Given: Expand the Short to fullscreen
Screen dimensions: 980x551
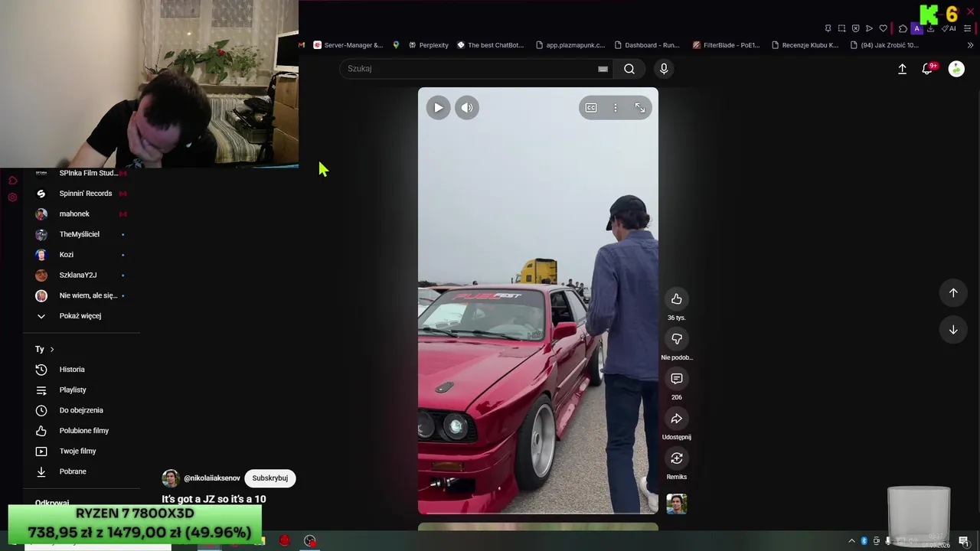Looking at the screenshot, I should coord(640,108).
